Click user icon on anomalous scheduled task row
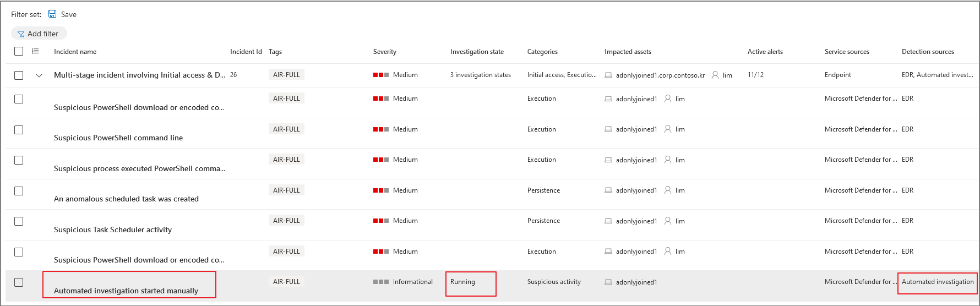The width and height of the screenshot is (980, 306). (x=668, y=190)
